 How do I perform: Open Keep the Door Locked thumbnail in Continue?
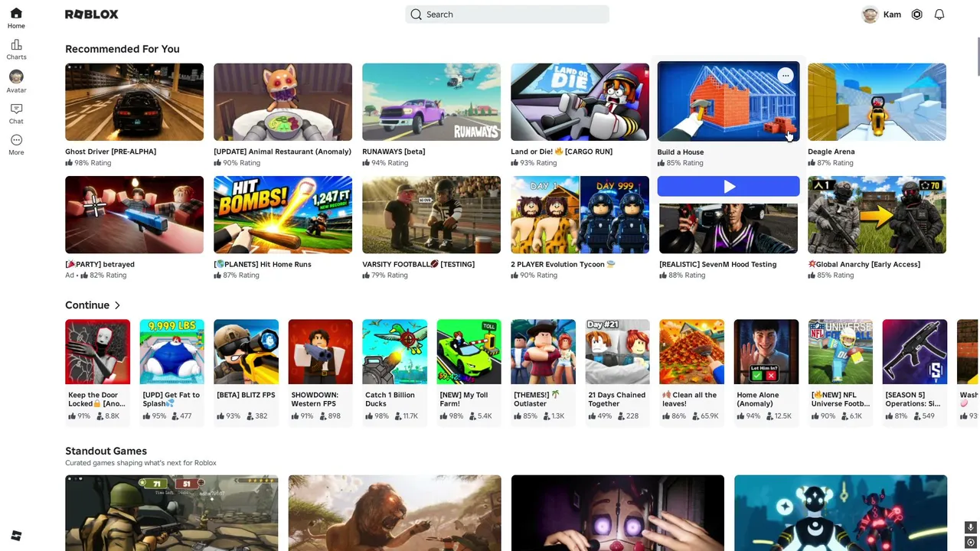coord(97,351)
